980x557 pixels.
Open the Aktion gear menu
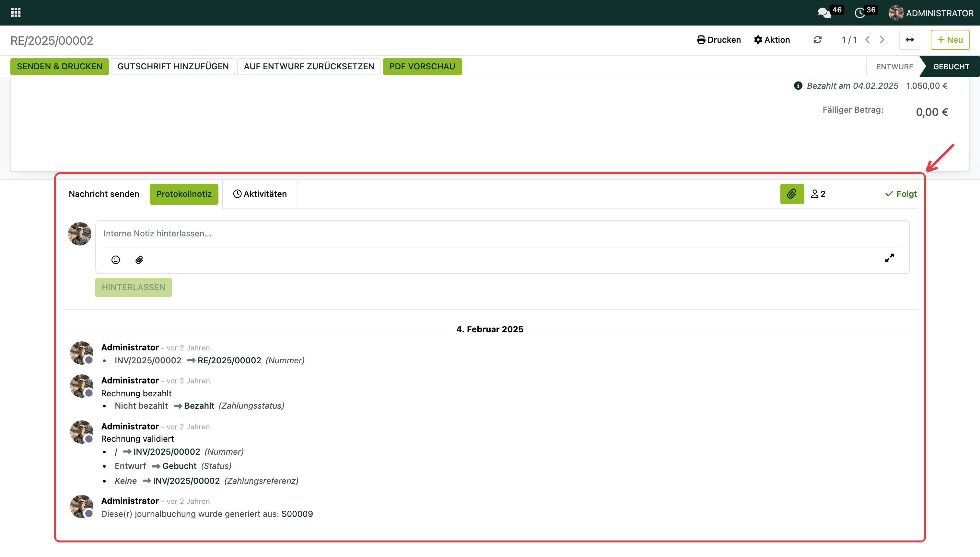click(x=772, y=40)
